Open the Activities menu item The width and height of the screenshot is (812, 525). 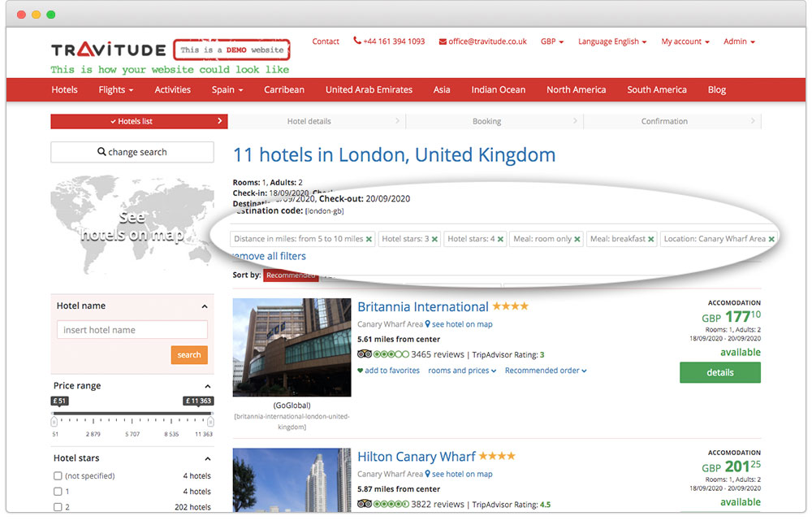[172, 90]
